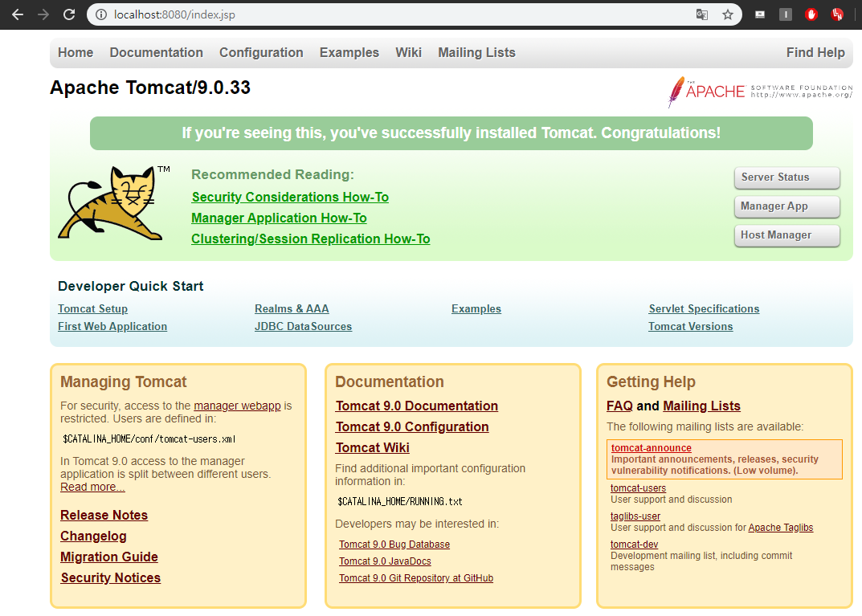Open Mailing Lists link under Getting Help

(701, 406)
